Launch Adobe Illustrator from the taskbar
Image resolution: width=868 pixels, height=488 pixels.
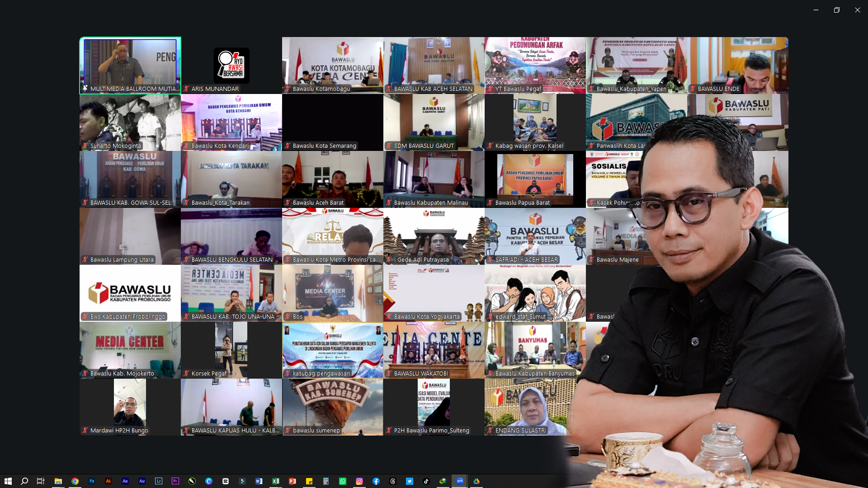pos(108,481)
